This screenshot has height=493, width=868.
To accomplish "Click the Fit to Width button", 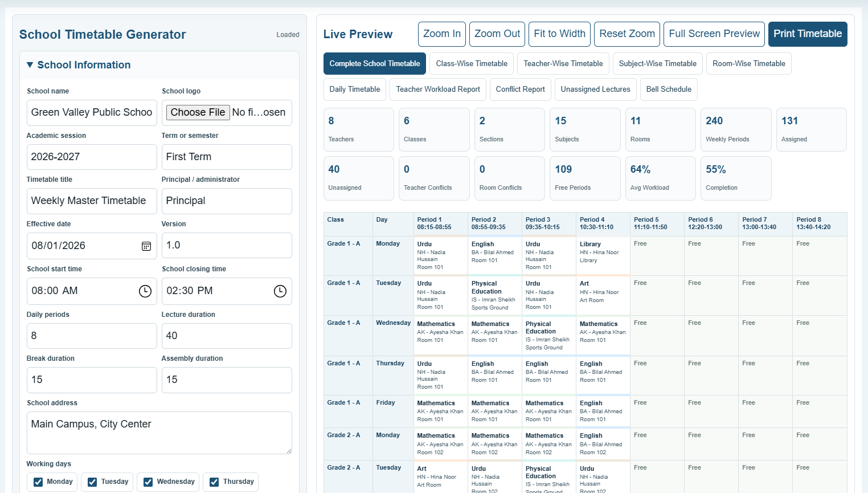I will click(x=559, y=34).
